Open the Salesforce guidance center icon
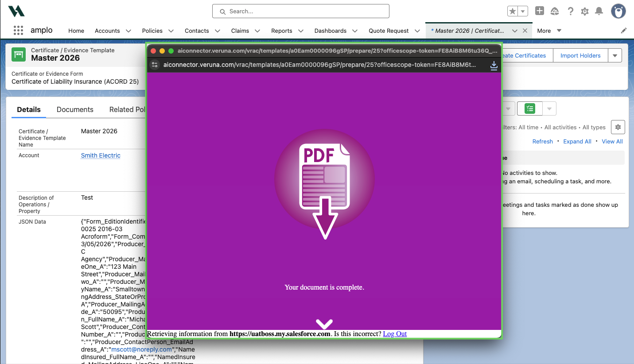This screenshot has height=364, width=634. pyautogui.click(x=555, y=12)
